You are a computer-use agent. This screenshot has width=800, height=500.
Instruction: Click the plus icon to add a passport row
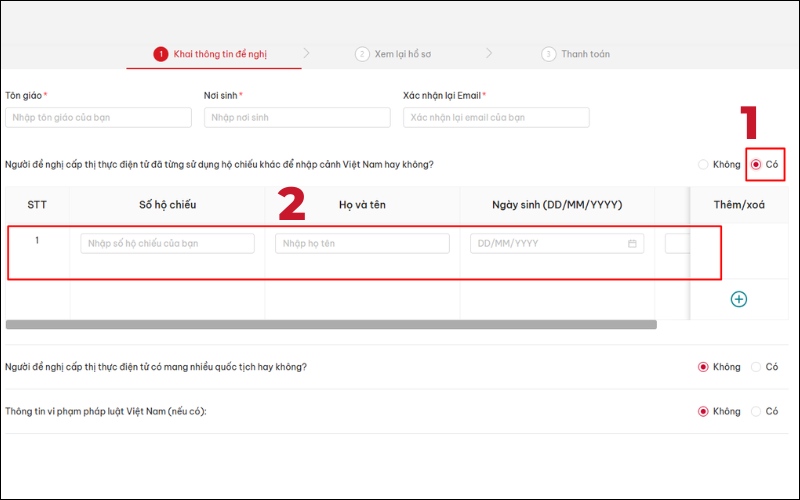tap(739, 299)
